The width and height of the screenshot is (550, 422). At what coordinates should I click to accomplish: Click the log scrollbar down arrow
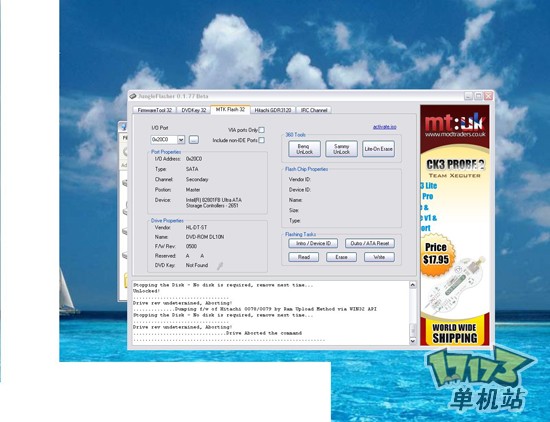coord(412,340)
